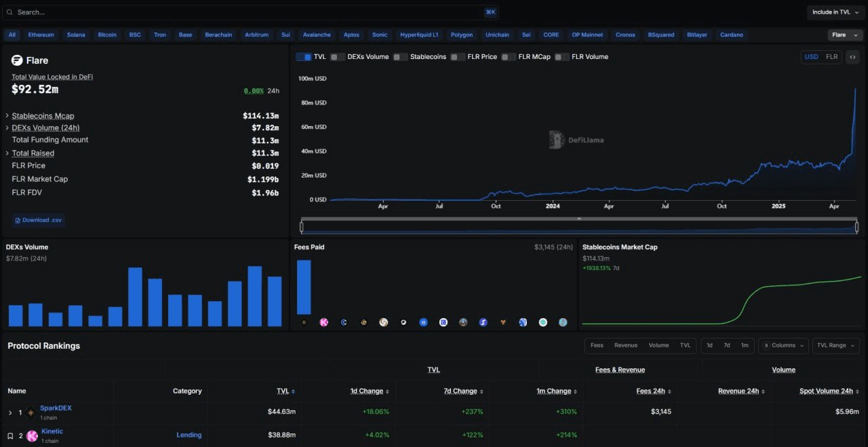The width and height of the screenshot is (868, 447).
Task: Select the Cardano chain tab
Action: (x=732, y=35)
